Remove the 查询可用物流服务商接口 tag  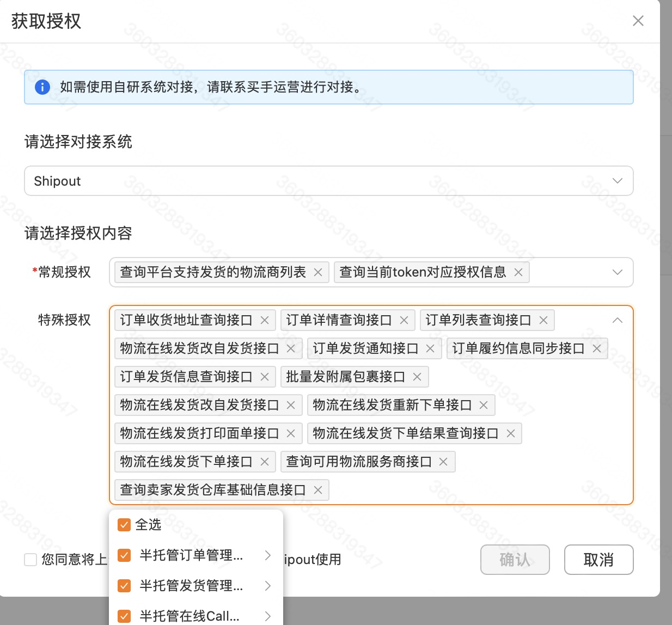(443, 462)
